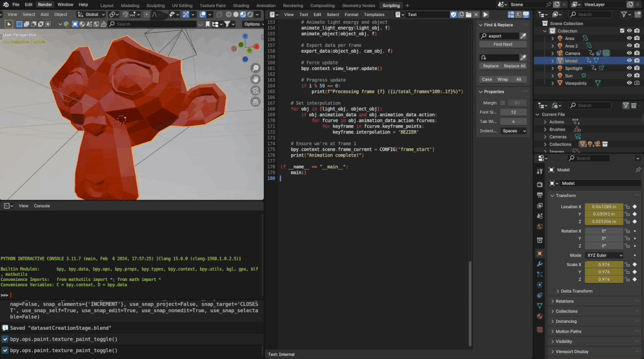Open the Particles properties tab icon
The height and width of the screenshot is (359, 644).
(x=539, y=274)
